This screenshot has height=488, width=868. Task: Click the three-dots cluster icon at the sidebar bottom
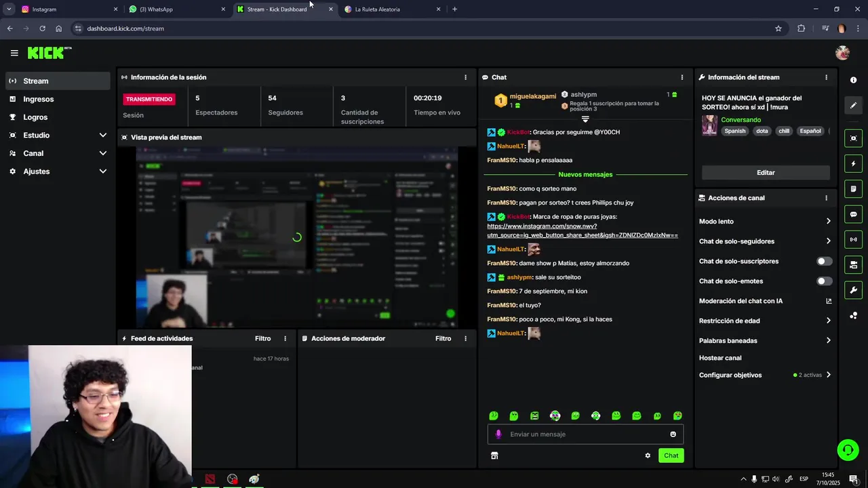(x=853, y=315)
